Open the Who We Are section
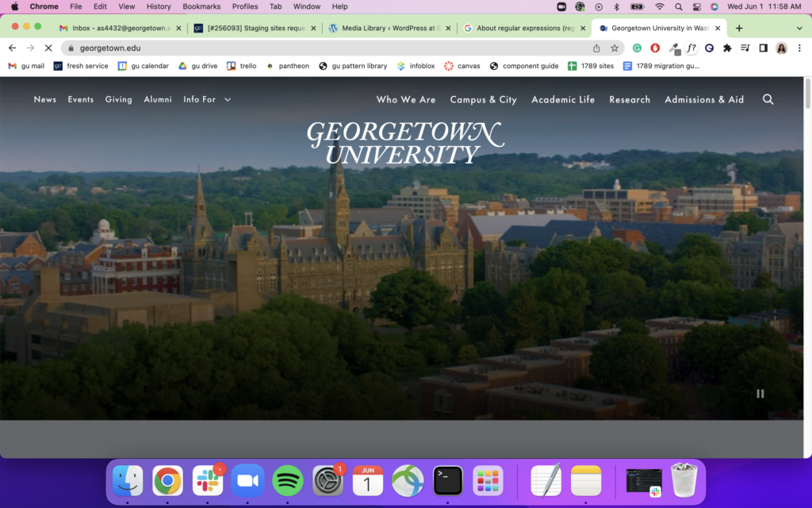 coord(406,99)
